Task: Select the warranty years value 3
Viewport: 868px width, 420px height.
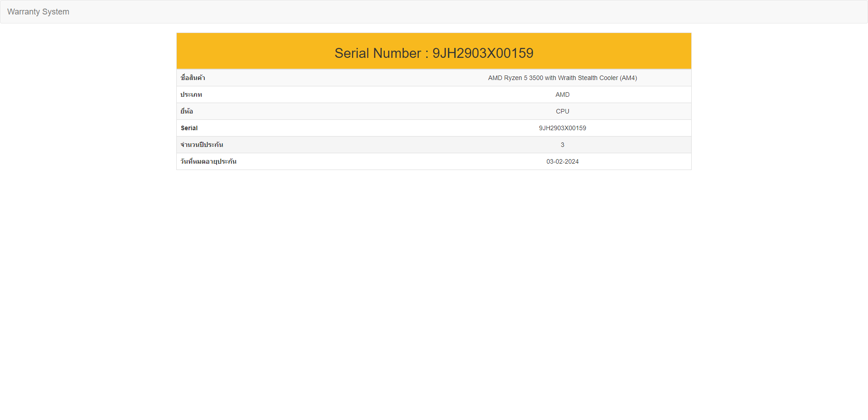Action: coord(562,145)
